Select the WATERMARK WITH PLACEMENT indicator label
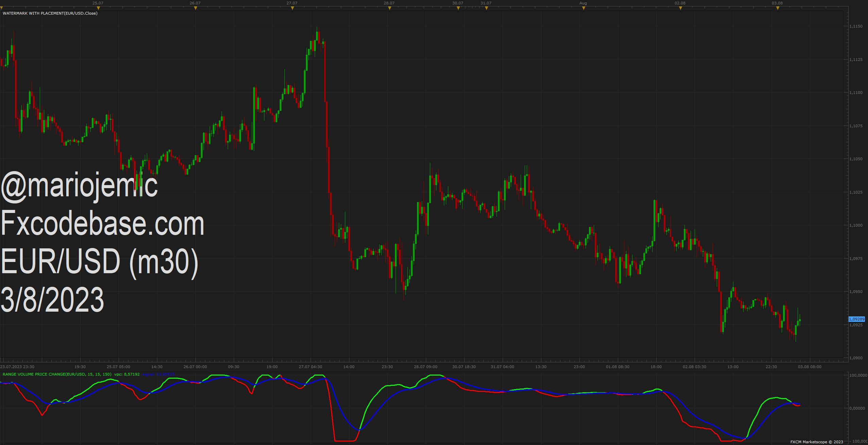 [x=50, y=13]
